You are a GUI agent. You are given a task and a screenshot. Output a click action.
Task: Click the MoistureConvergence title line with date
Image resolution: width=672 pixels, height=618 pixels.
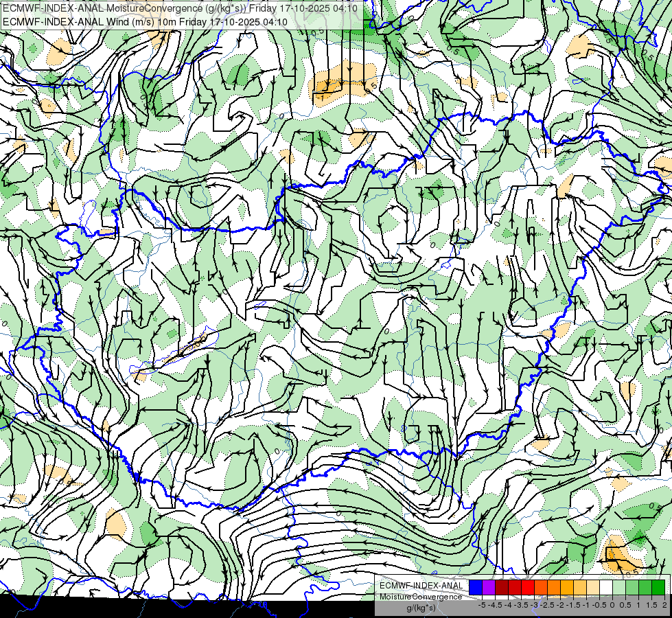coord(180,8)
